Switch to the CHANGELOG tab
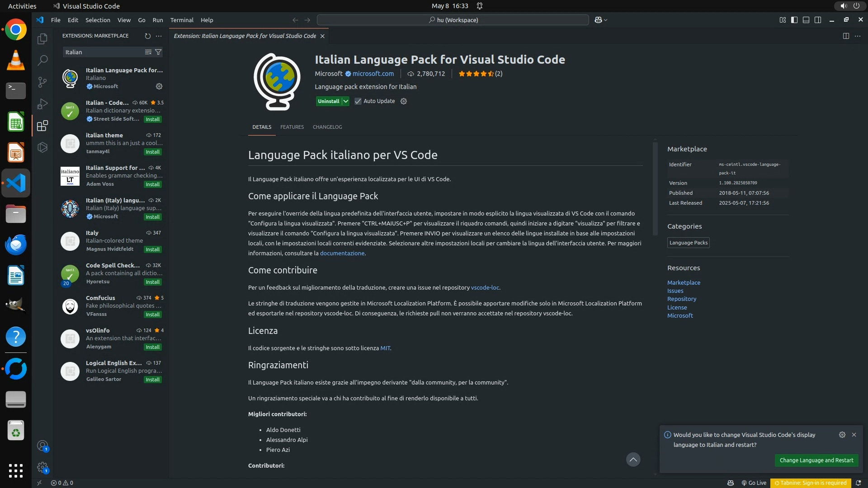Screen dimensions: 868x488 [327, 127]
